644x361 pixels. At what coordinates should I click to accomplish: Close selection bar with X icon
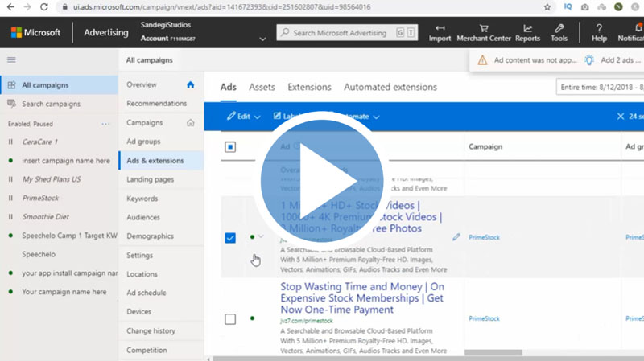620,117
